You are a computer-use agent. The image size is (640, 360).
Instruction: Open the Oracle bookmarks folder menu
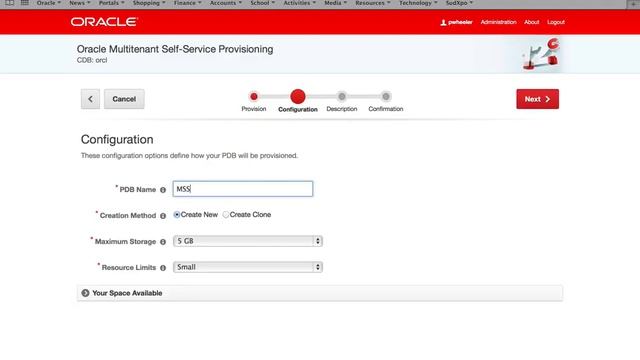49,3
